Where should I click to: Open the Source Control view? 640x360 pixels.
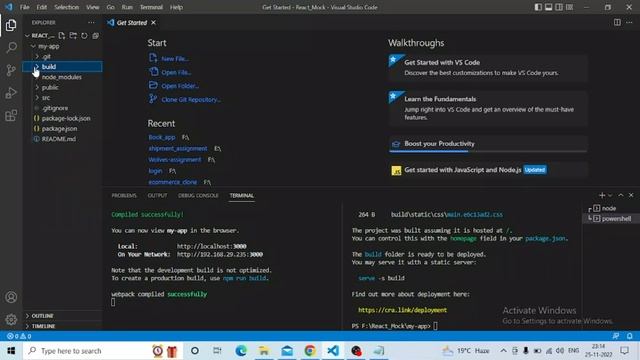coord(11,70)
